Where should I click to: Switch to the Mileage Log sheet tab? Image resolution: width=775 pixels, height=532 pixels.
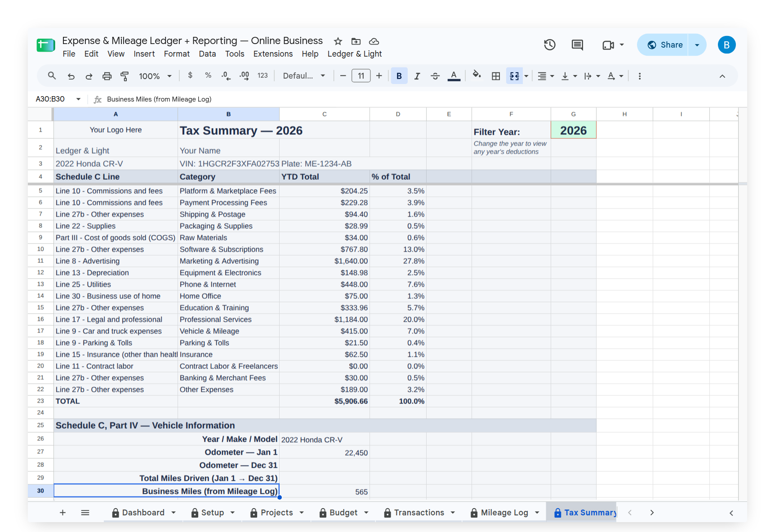pos(504,513)
